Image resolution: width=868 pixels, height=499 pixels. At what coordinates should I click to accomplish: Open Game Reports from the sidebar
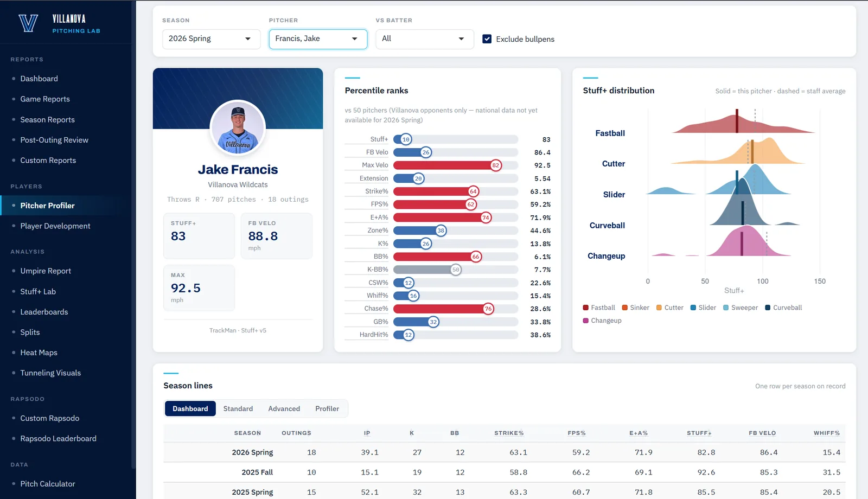45,99
